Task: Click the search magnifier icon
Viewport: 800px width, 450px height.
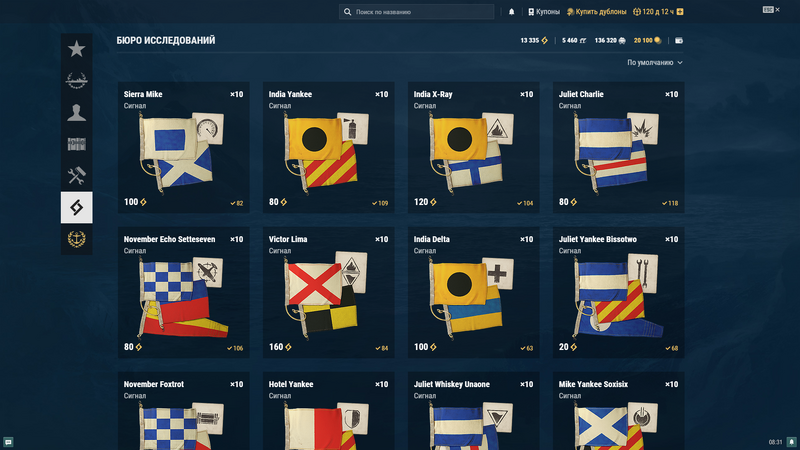Action: [x=347, y=12]
